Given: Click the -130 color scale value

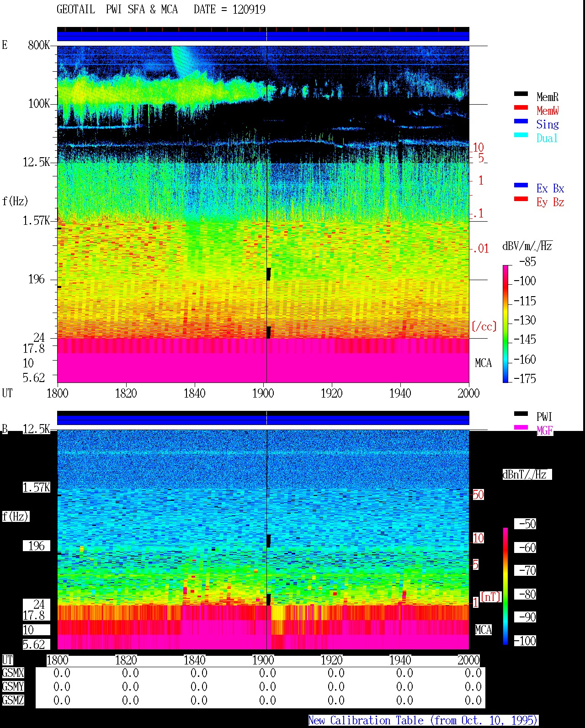Looking at the screenshot, I should pos(525,320).
